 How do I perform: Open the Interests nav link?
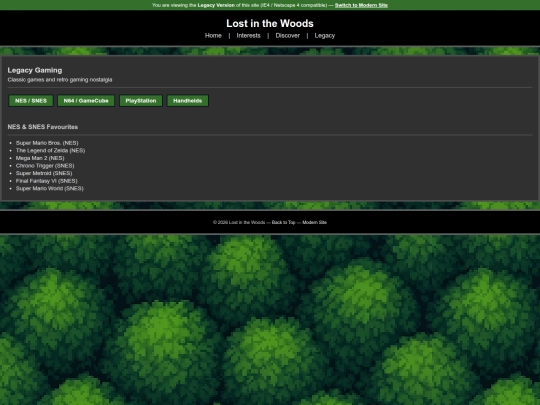pyautogui.click(x=248, y=35)
